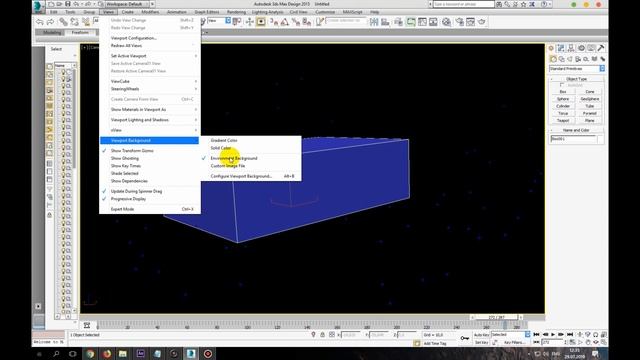Open the Material Editor icon
The width and height of the screenshot is (640, 360).
(x=447, y=22)
